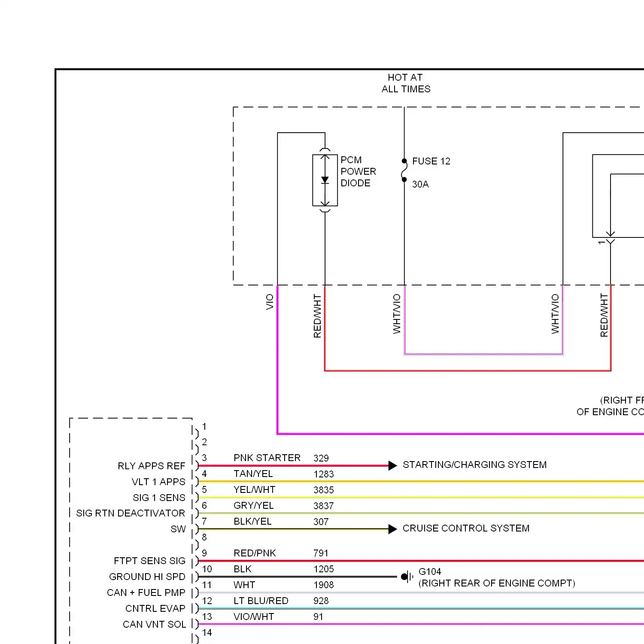The width and height of the screenshot is (644, 644).
Task: Select the TAN/YEL wire label
Action: (253, 474)
